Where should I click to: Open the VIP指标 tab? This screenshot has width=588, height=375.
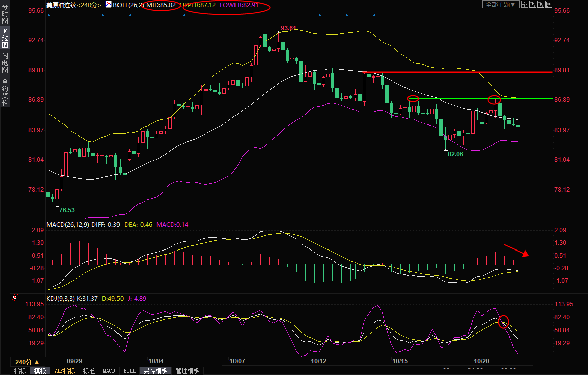(64, 371)
